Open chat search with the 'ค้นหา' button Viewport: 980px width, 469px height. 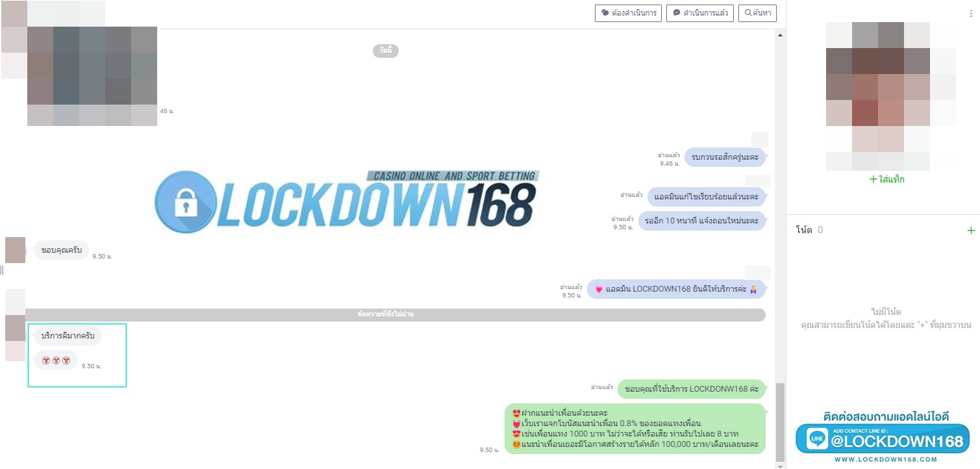pyautogui.click(x=757, y=13)
